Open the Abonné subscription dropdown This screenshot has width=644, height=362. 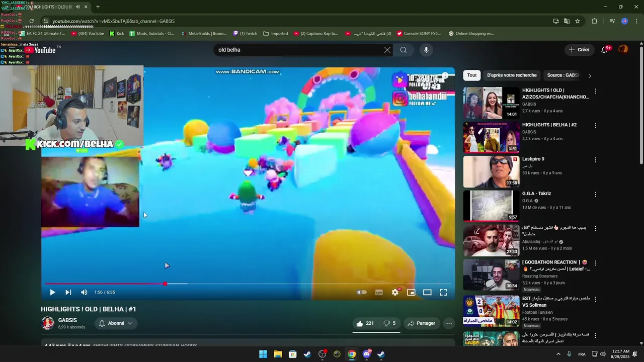pyautogui.click(x=116, y=323)
